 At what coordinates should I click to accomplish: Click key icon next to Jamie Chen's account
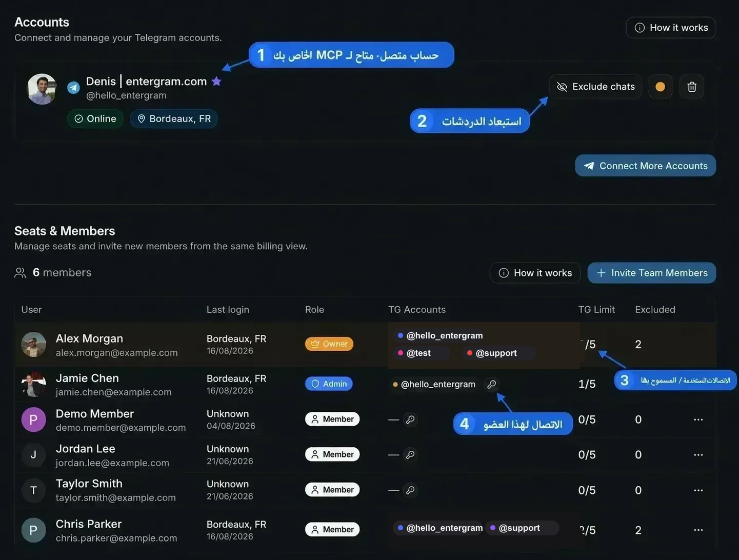click(x=491, y=384)
